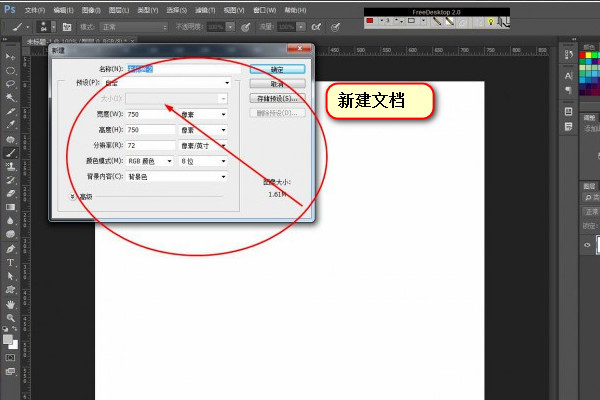Click the light bulb icon in FreeDesktop toolbar
This screenshot has width=600, height=400.
click(x=491, y=22)
